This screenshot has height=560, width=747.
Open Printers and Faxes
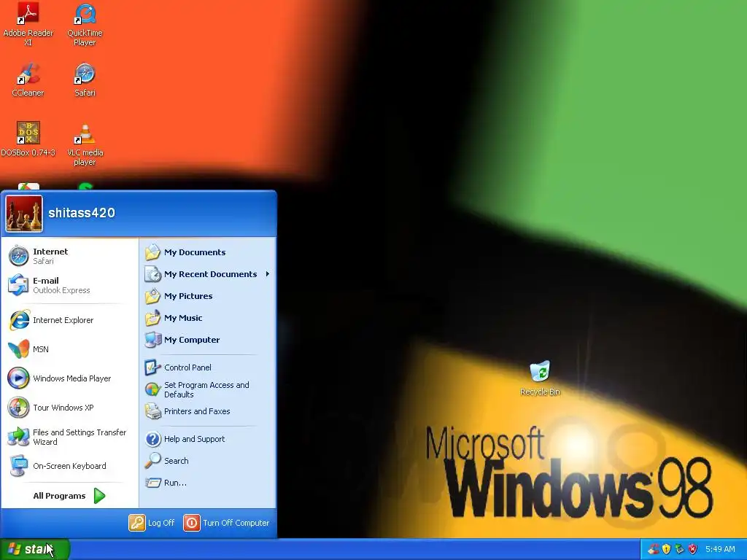pos(208,411)
